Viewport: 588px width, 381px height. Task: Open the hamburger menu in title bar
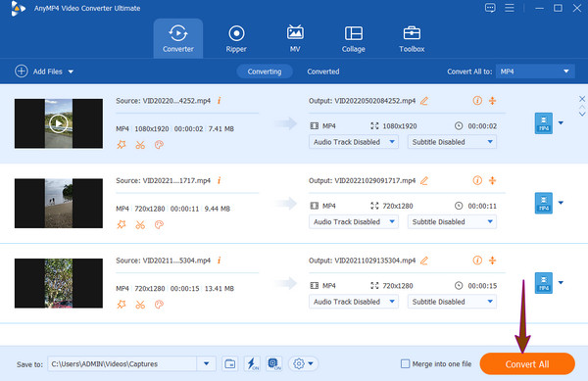(x=510, y=8)
